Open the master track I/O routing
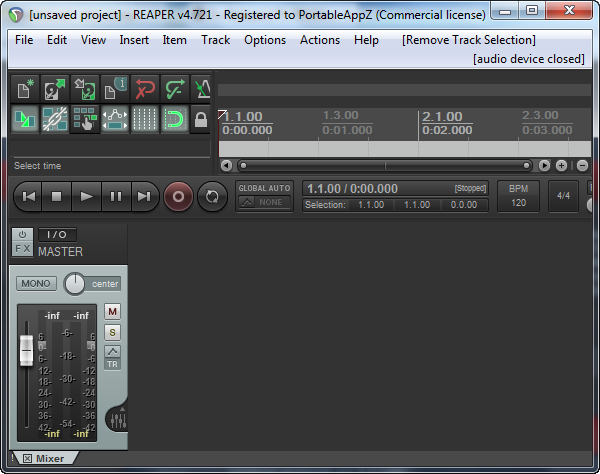600x474 pixels. (56, 234)
